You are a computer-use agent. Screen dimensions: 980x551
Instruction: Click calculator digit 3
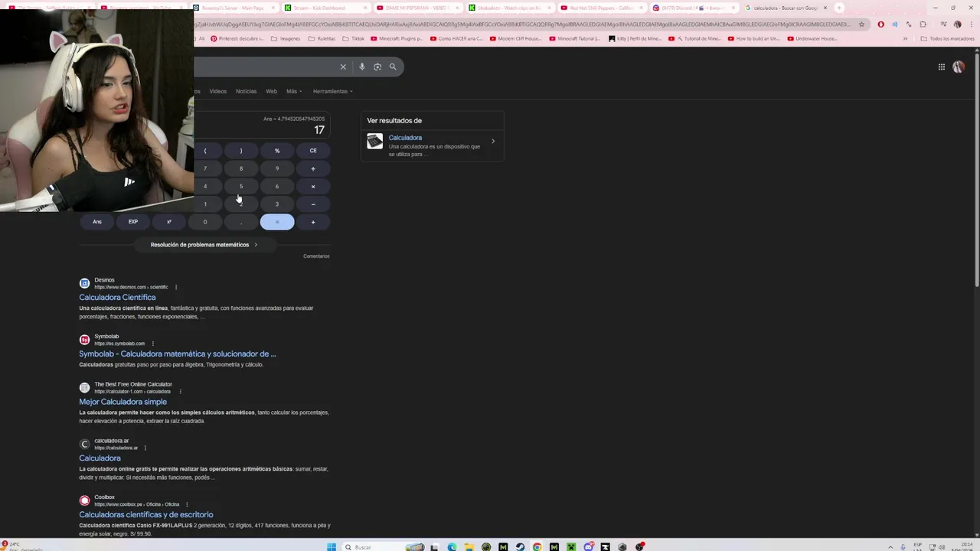[277, 204]
